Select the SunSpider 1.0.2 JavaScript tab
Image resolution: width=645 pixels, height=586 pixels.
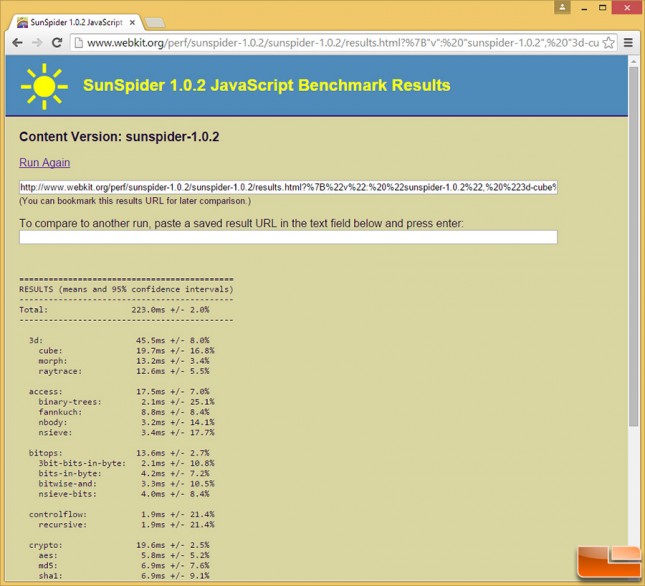[x=76, y=23]
